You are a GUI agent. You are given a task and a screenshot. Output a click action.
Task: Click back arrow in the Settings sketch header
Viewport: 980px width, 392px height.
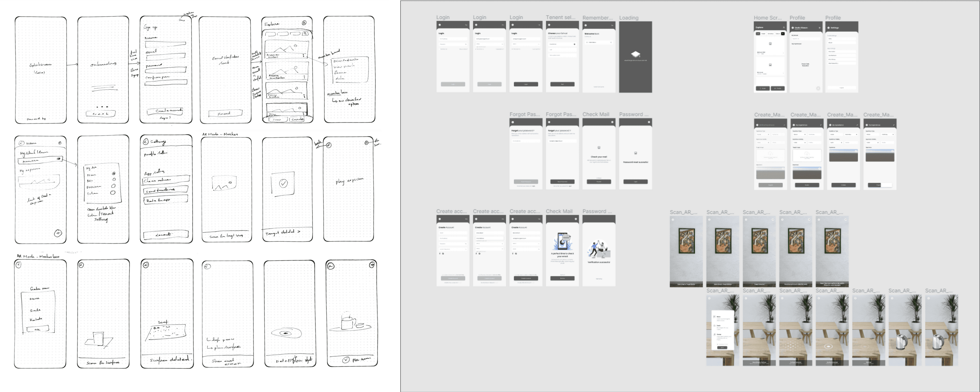coord(145,142)
